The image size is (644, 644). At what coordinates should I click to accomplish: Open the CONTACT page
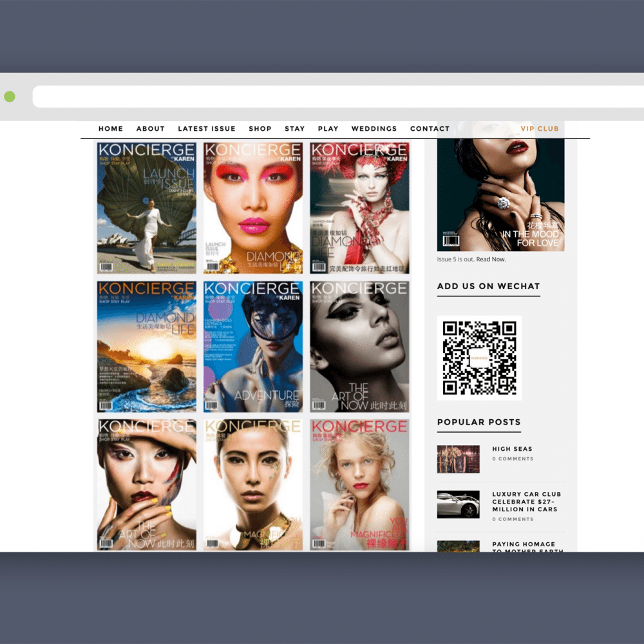(430, 129)
